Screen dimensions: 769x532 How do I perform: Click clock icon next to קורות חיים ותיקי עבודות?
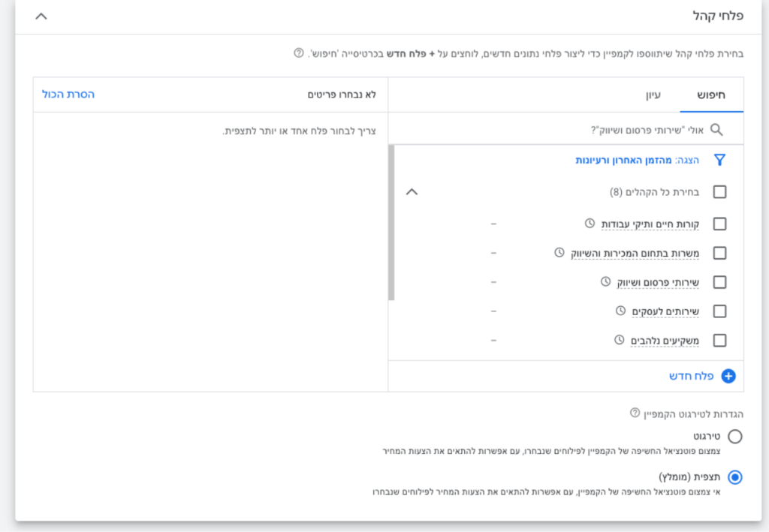click(590, 224)
